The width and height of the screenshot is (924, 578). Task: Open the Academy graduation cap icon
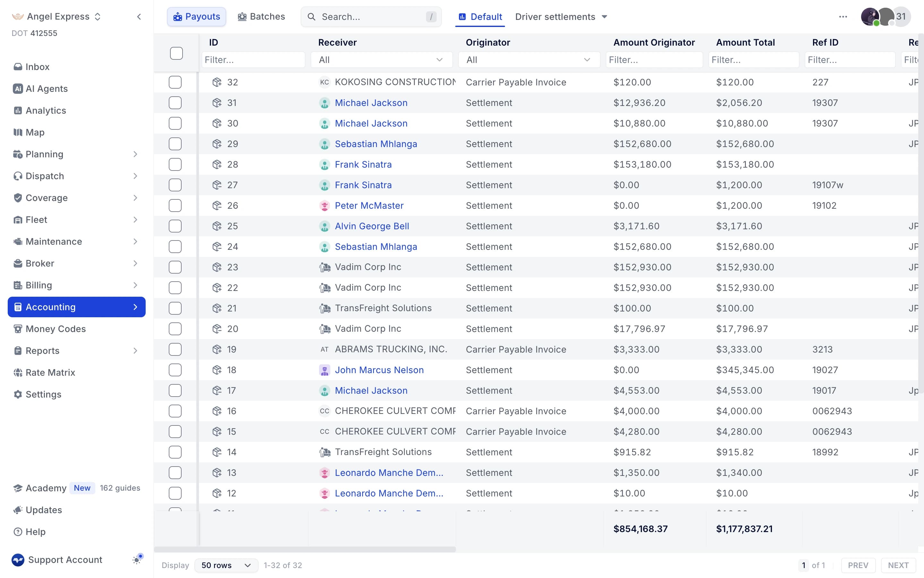click(18, 488)
